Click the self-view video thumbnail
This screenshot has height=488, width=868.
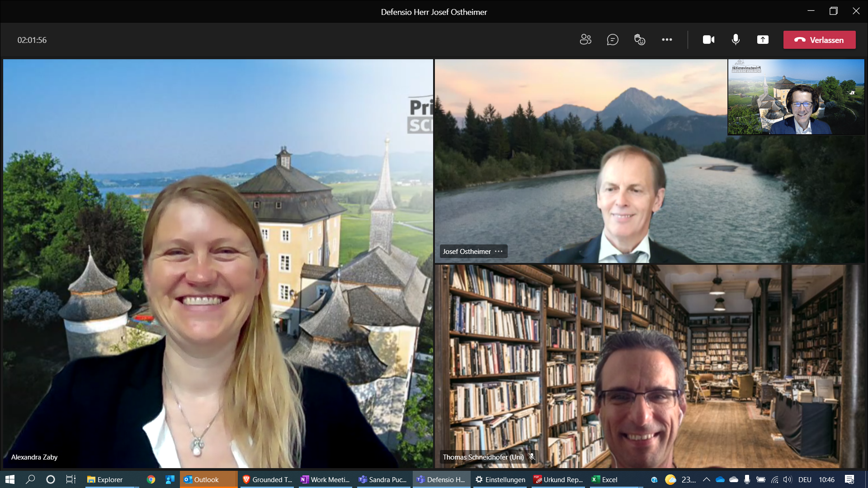tap(796, 97)
